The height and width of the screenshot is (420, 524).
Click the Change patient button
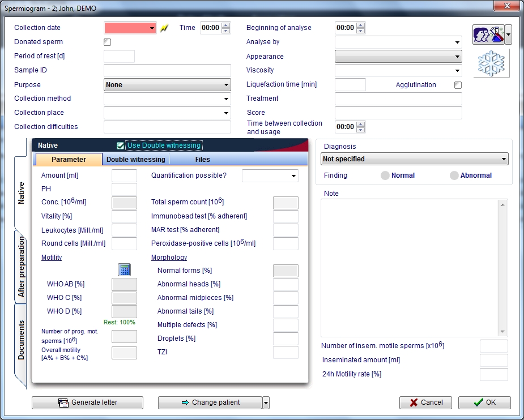tap(210, 402)
